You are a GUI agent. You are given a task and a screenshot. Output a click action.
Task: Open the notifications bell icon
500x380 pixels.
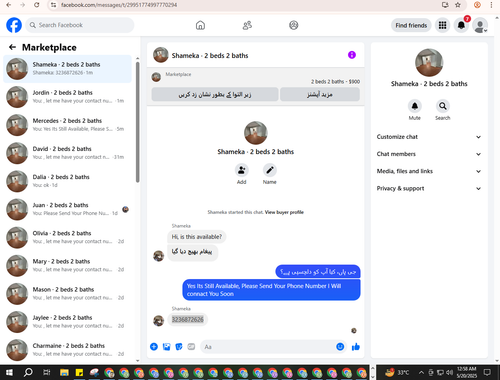click(x=461, y=25)
